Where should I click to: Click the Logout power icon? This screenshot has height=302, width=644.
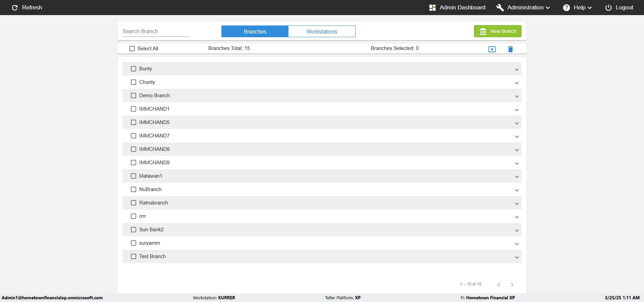pos(608,7)
